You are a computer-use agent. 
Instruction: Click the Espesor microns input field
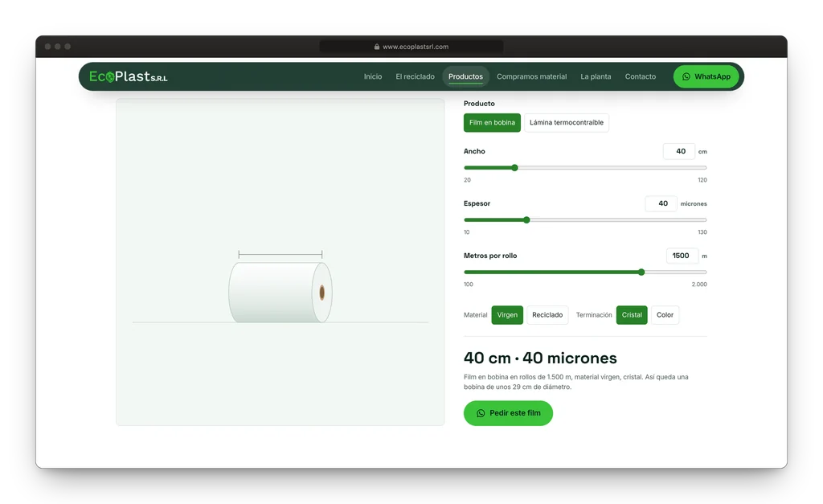(661, 203)
